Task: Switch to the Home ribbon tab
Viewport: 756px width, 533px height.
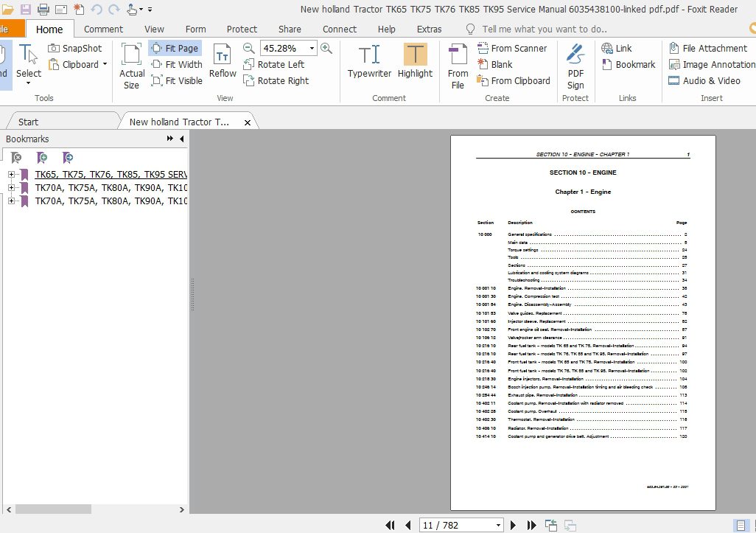Action: pyautogui.click(x=49, y=29)
